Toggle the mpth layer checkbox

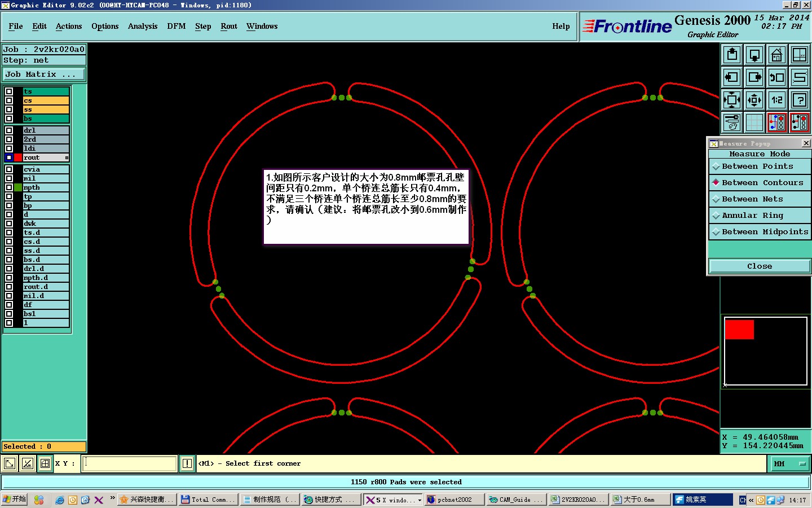(x=9, y=187)
